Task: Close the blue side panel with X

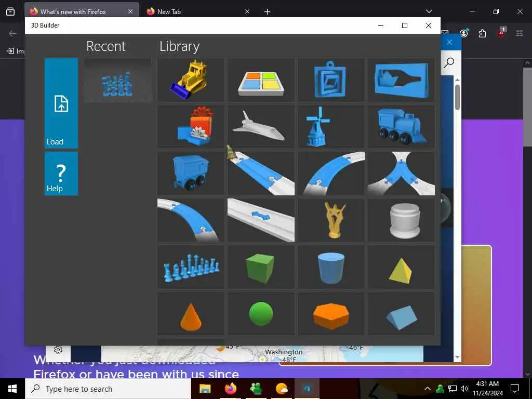Action: (449, 43)
